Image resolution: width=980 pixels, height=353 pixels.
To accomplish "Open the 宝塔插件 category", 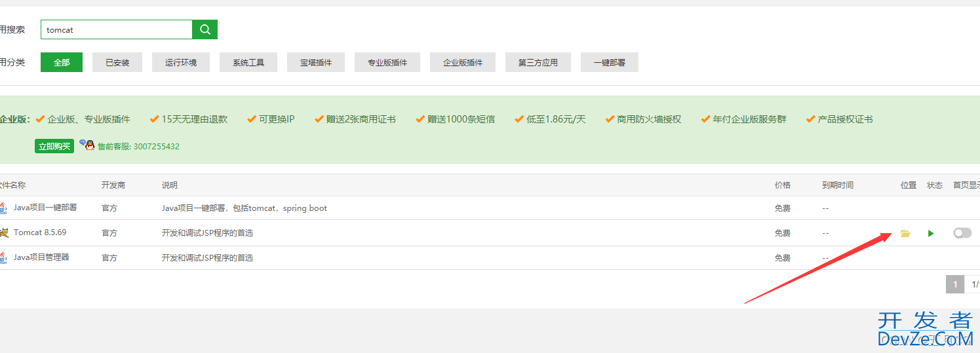I will 316,62.
